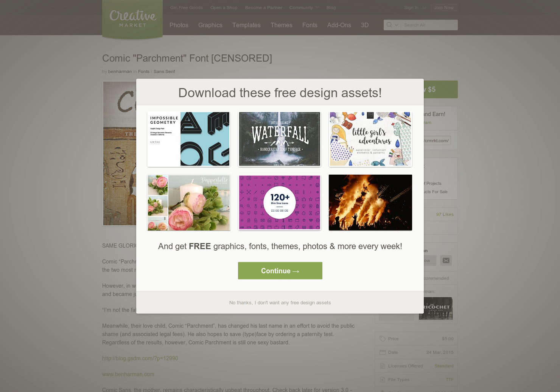
Task: Open the Templates navigation menu
Action: [246, 25]
